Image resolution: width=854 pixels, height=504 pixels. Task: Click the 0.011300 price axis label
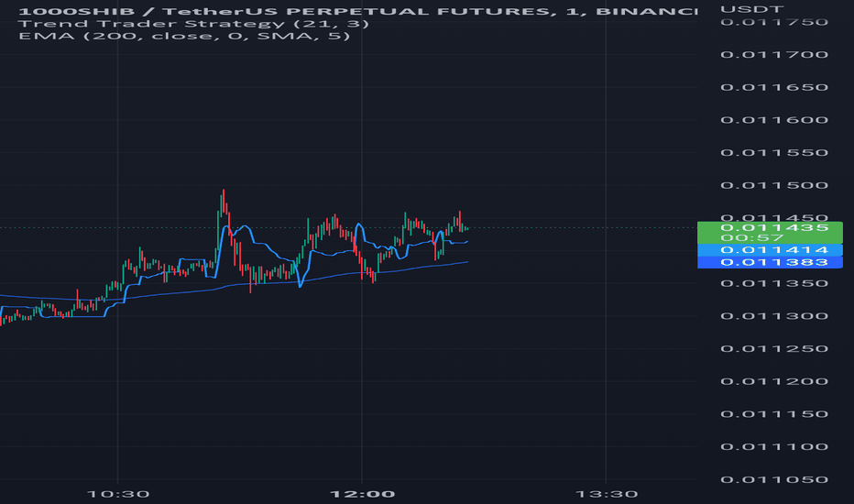(774, 316)
